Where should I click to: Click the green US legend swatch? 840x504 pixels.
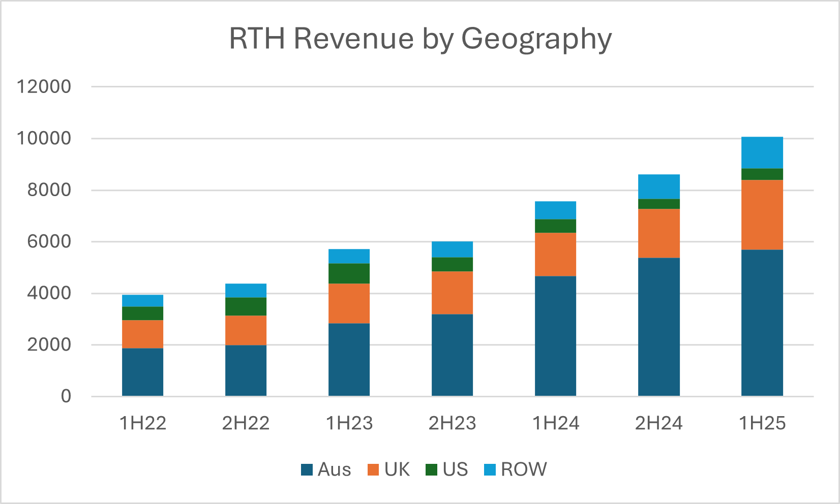click(431, 469)
